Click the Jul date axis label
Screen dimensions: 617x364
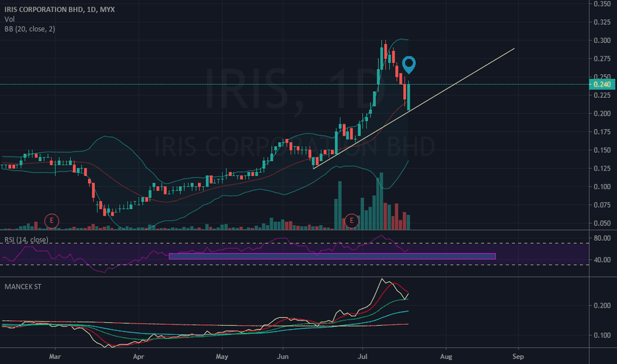[x=362, y=357]
